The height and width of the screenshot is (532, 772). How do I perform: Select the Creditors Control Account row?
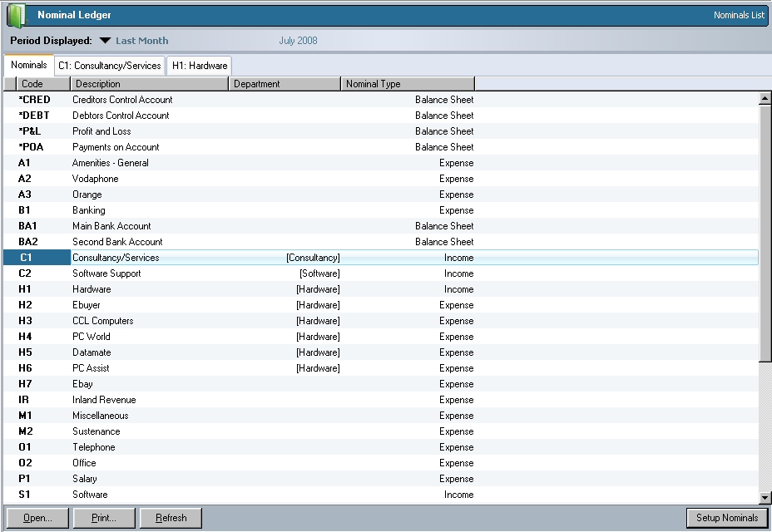click(122, 100)
